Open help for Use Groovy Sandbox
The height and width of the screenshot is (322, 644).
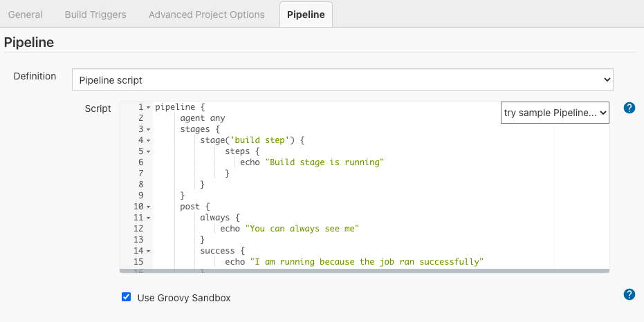point(629,294)
